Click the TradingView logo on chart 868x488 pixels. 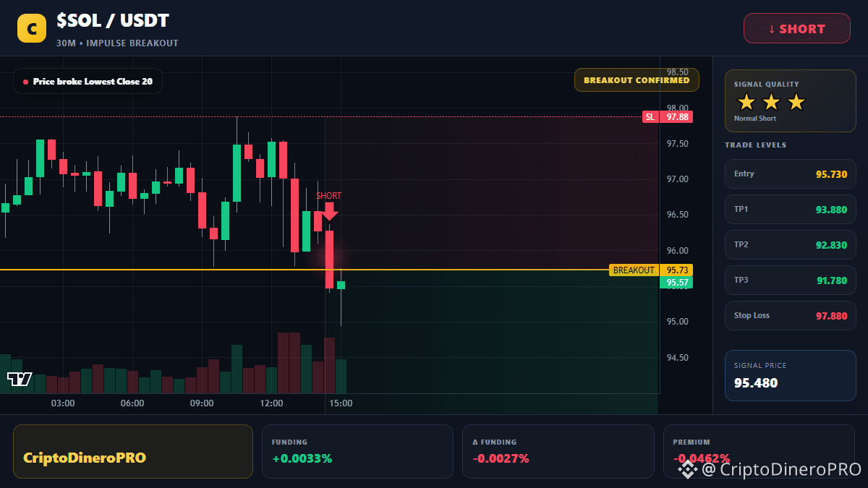point(20,379)
